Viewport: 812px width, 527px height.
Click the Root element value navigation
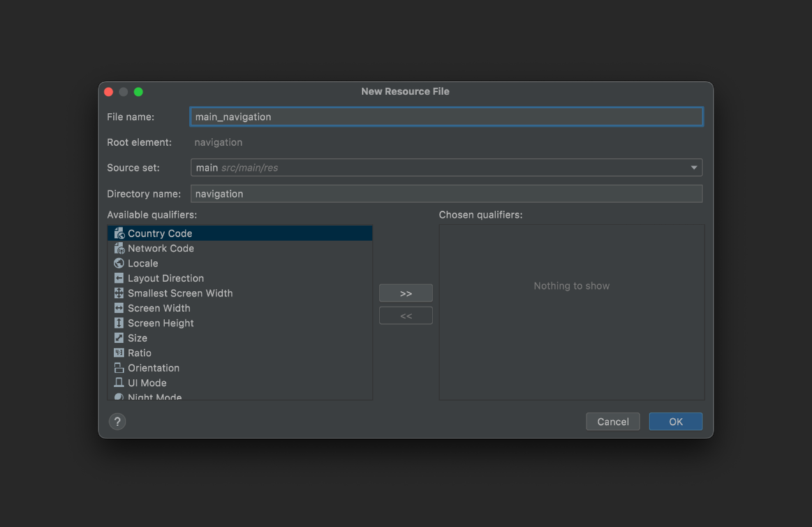(x=218, y=142)
